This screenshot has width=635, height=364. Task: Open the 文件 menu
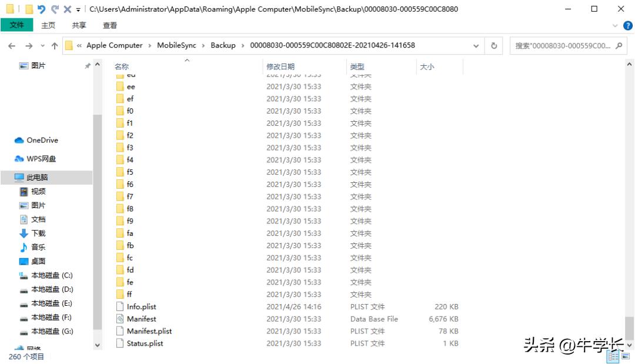click(17, 25)
